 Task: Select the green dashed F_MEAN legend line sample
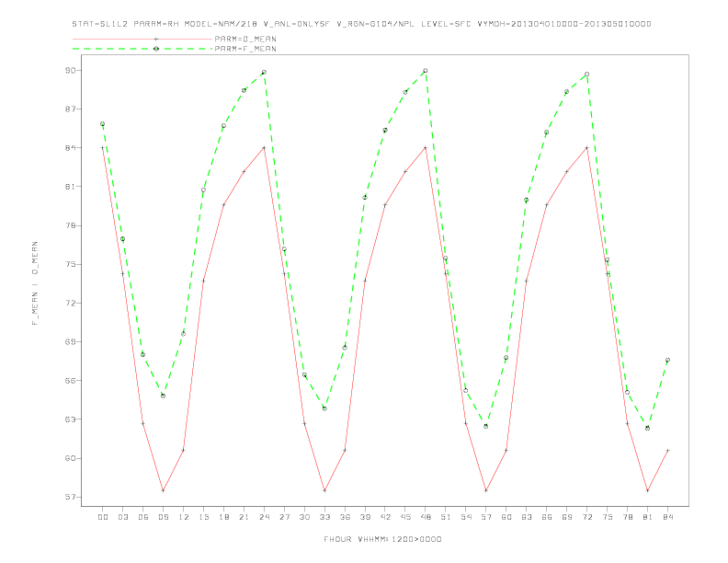tap(142, 49)
